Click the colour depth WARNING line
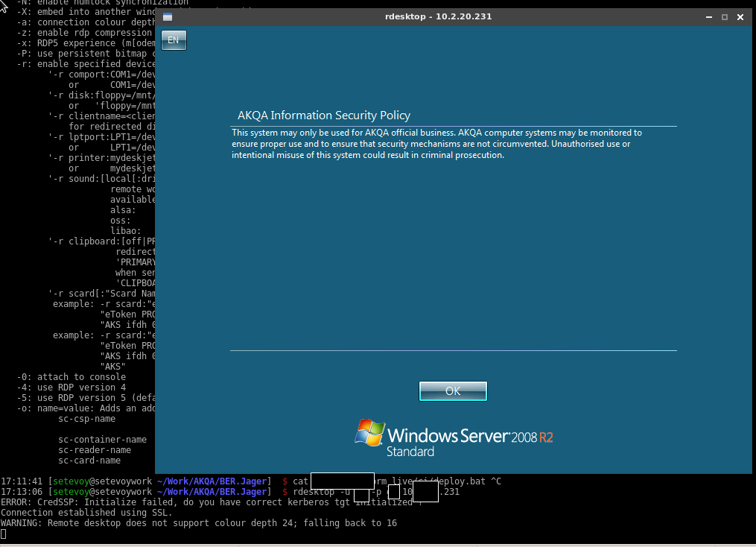 pos(199,523)
